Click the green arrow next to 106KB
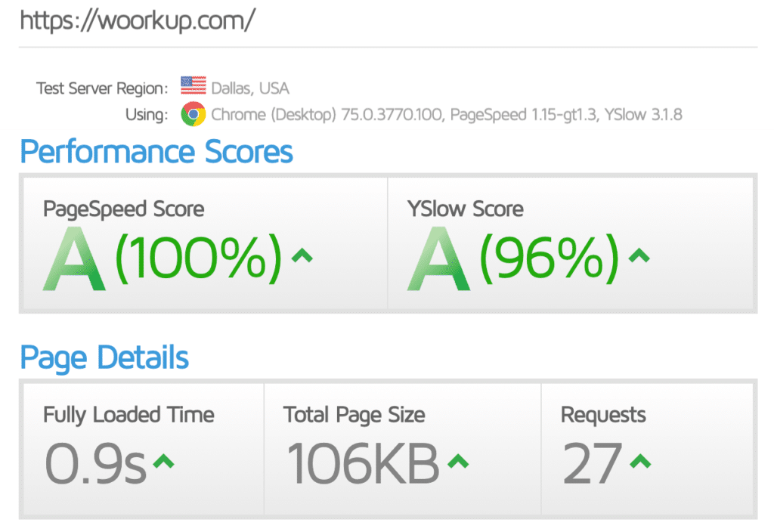The width and height of the screenshot is (774, 532). [x=458, y=462]
